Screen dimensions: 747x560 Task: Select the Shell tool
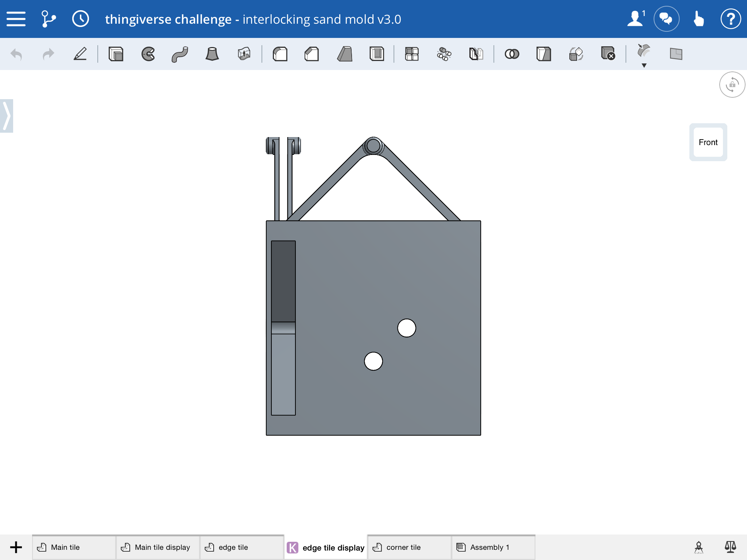pyautogui.click(x=377, y=54)
